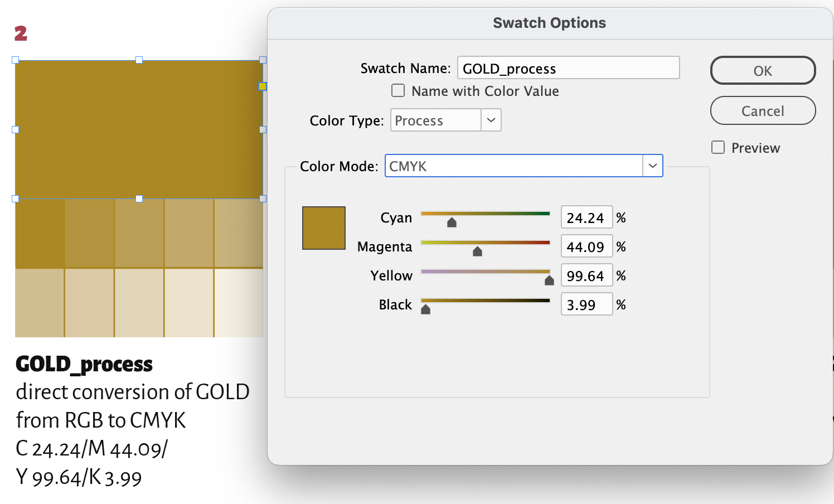Click the 'Y 99.64/K 3.99' text line

point(79,478)
